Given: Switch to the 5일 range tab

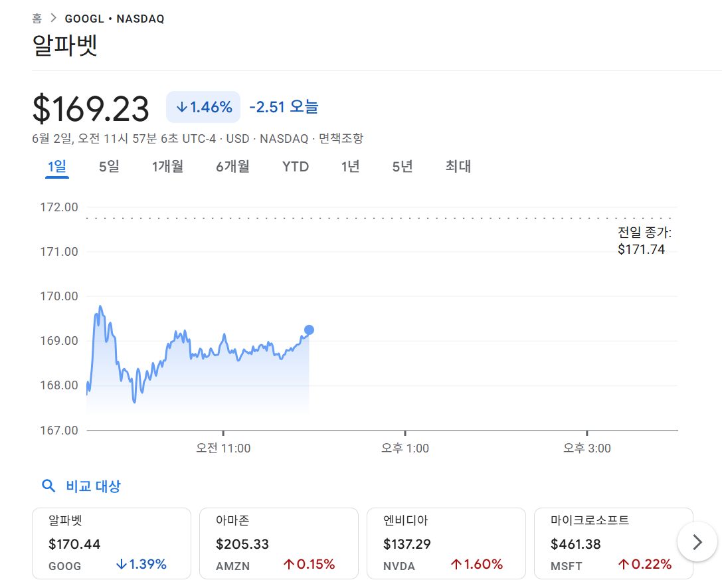Looking at the screenshot, I should coord(109,166).
